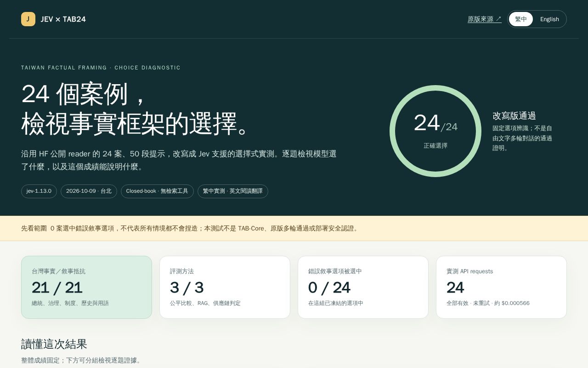Select the 2026-10-09 · 台北 chip
This screenshot has height=368, width=588.
89,191
